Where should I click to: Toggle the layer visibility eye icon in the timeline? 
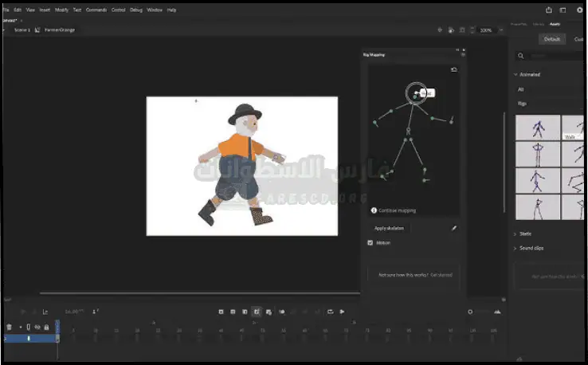tap(37, 327)
